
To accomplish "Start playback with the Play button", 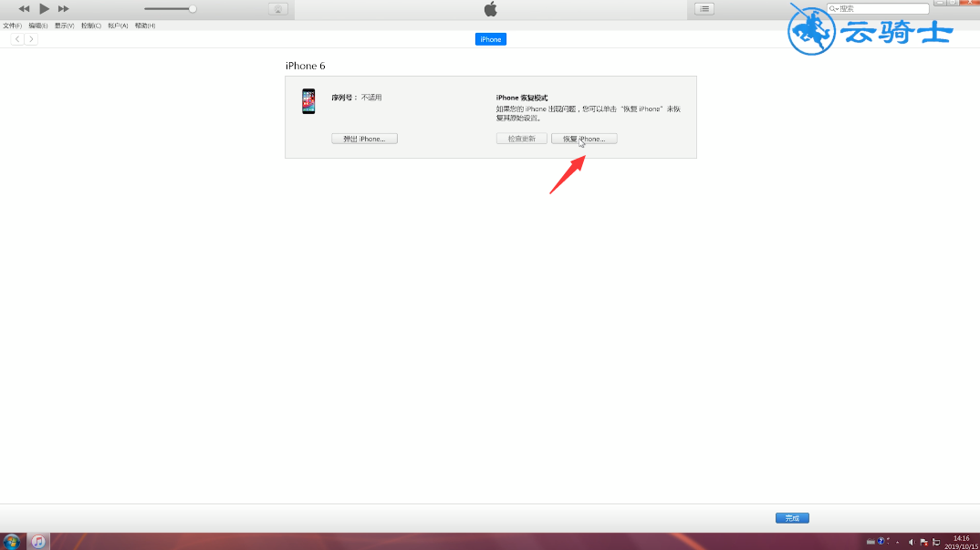I will tap(44, 9).
